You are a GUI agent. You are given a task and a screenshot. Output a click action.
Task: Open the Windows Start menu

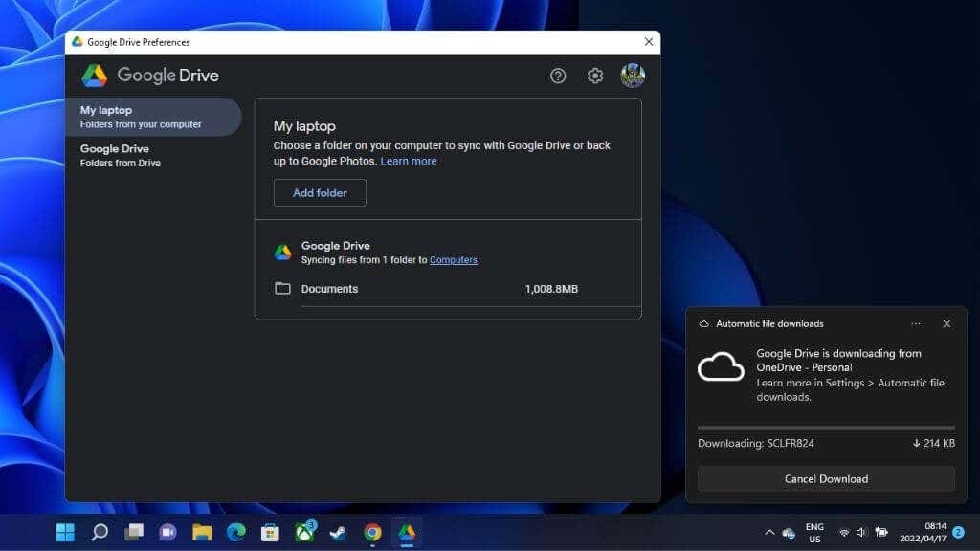coord(65,532)
